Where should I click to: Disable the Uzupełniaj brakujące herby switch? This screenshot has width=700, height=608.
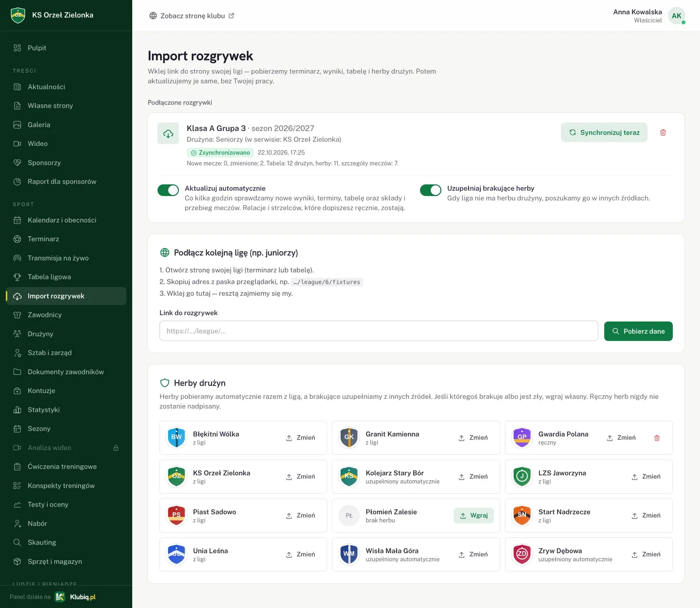point(430,190)
